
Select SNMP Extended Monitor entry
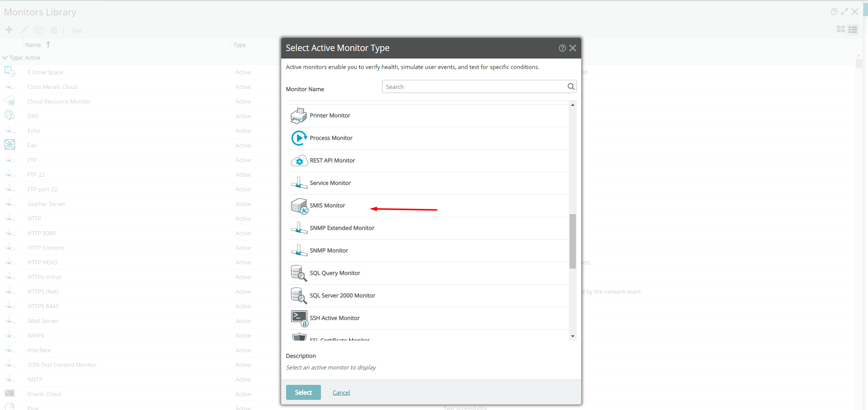(x=427, y=228)
